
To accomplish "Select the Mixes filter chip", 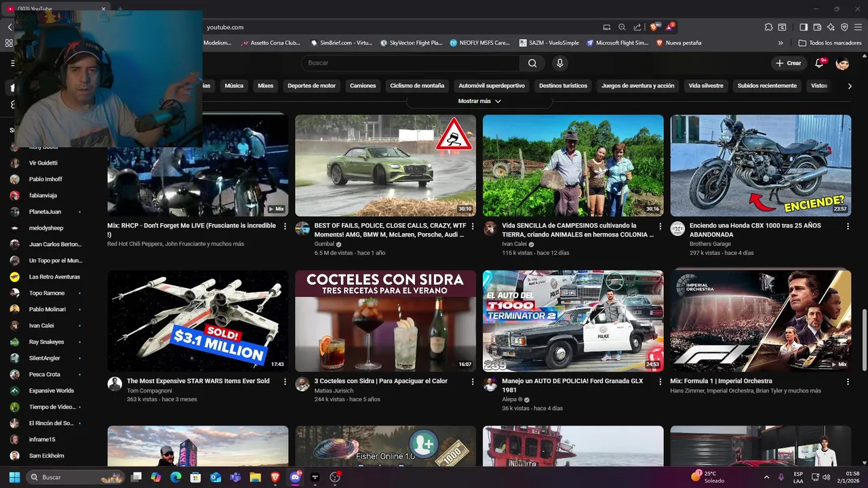I will pyautogui.click(x=266, y=86).
